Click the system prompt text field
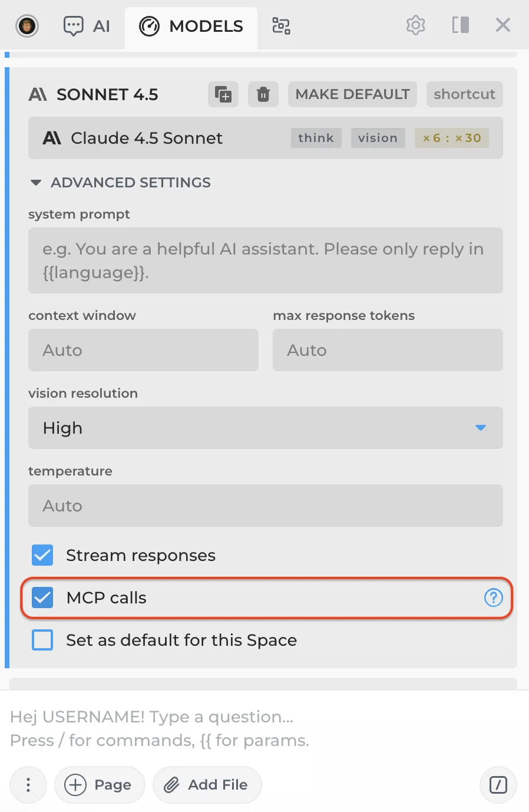The height and width of the screenshot is (812, 529). 265,260
